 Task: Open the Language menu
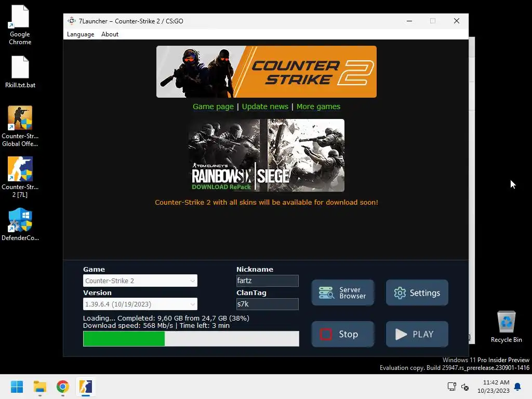click(x=81, y=34)
